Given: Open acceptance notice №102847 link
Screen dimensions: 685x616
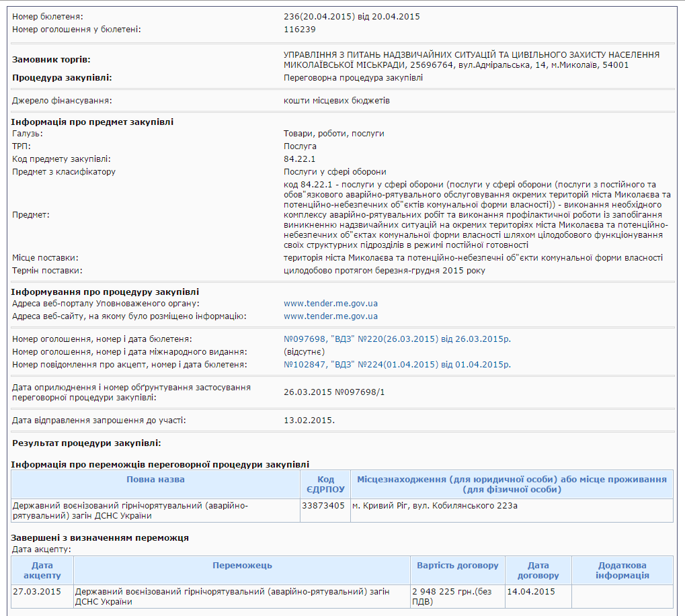Looking at the screenshot, I should pyautogui.click(x=397, y=365).
